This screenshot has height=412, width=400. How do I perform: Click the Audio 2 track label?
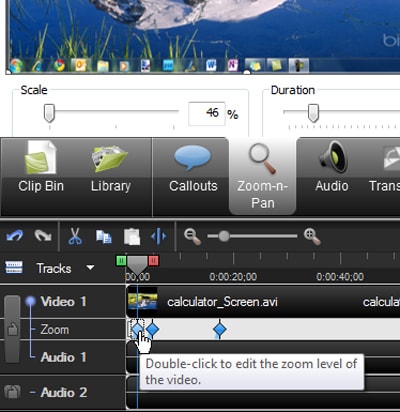(x=64, y=392)
